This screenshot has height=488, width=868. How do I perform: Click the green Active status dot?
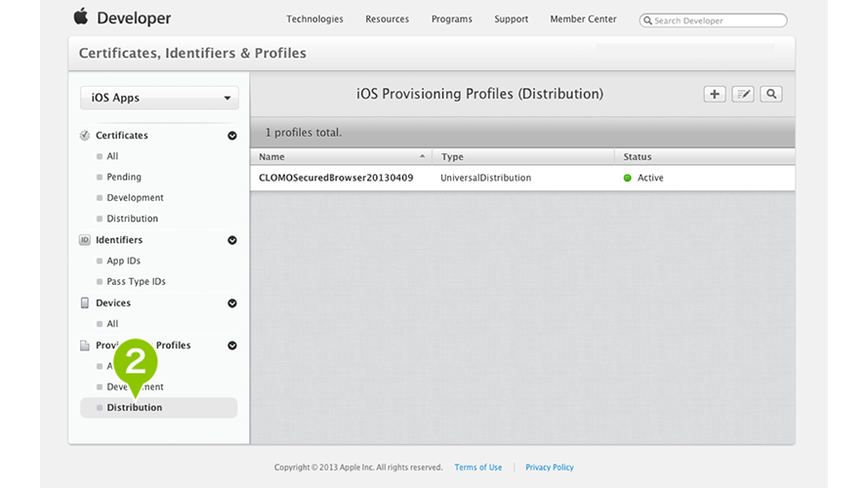(x=627, y=178)
